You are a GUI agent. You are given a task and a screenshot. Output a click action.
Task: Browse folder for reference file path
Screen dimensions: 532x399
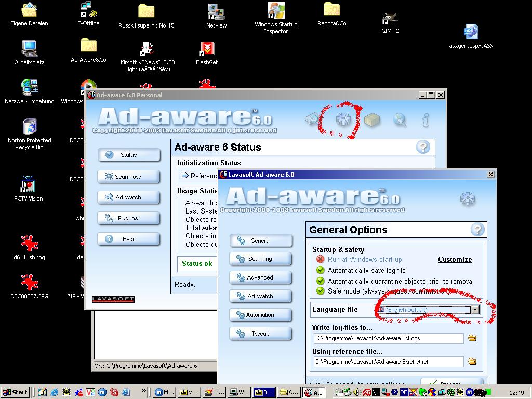coord(472,362)
